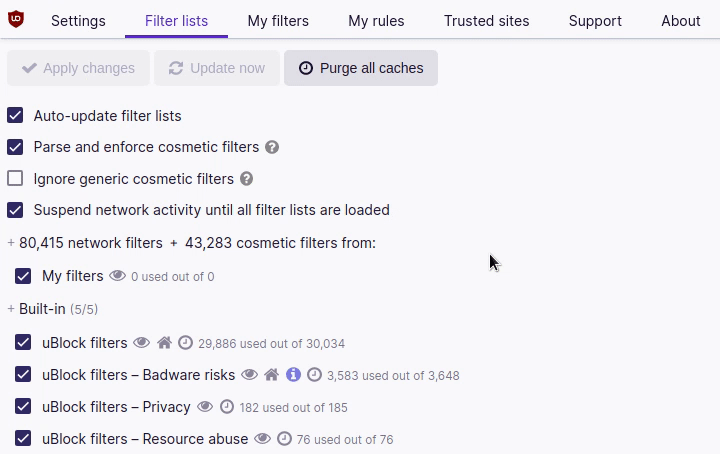
Task: Click the info icon for Badware risks
Action: click(293, 375)
